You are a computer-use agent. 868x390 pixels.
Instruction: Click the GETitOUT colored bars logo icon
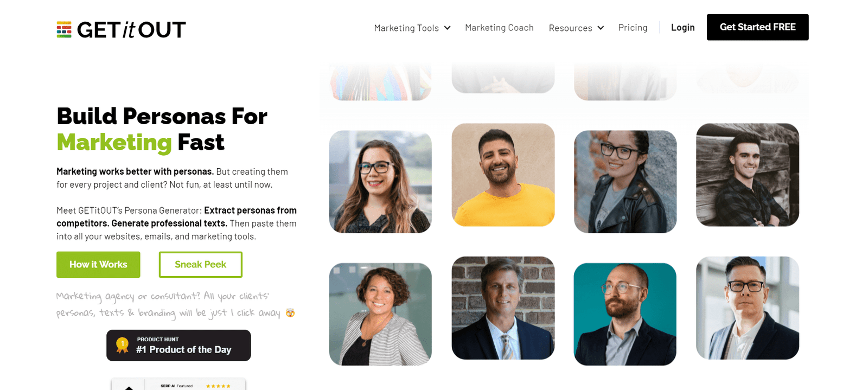[64, 29]
